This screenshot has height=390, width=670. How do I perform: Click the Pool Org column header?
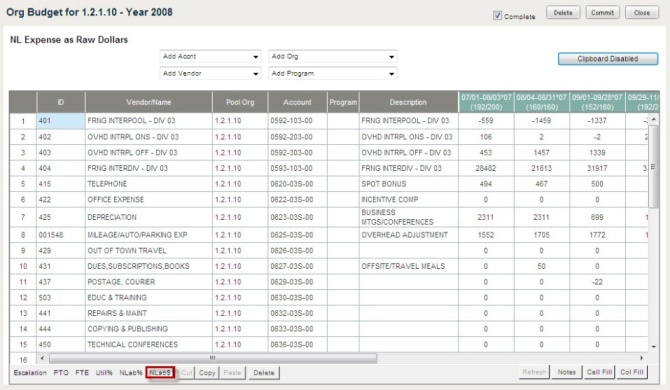pyautogui.click(x=240, y=102)
